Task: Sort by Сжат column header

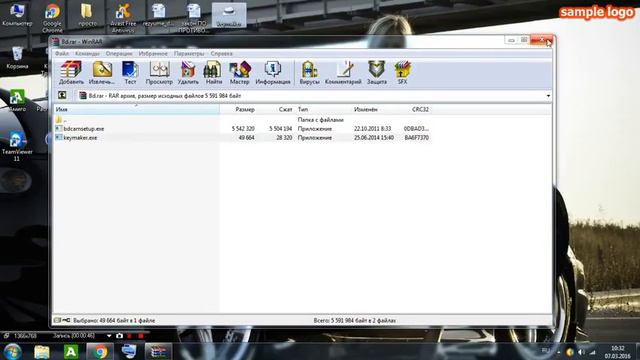Action: tap(277, 109)
